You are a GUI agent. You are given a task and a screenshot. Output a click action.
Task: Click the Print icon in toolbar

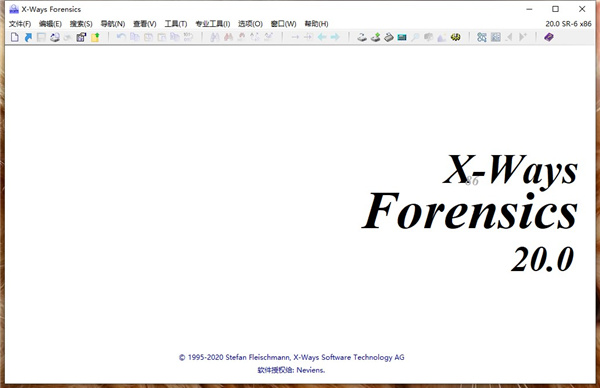tap(55, 37)
